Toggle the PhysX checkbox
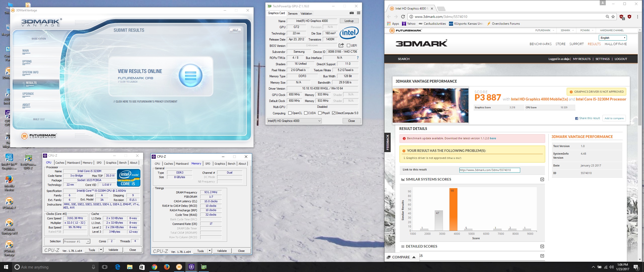Image resolution: width=644 pixels, height=272 pixels. [320, 113]
